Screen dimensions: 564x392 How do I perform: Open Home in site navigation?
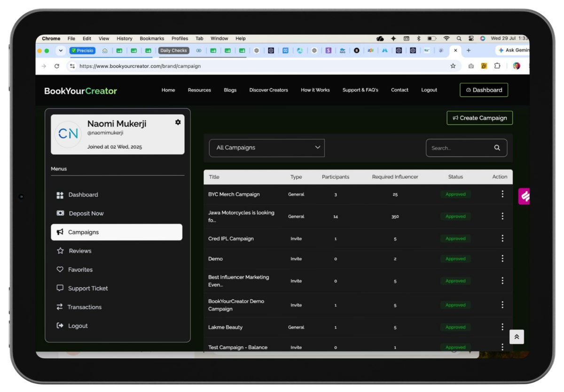(x=168, y=90)
